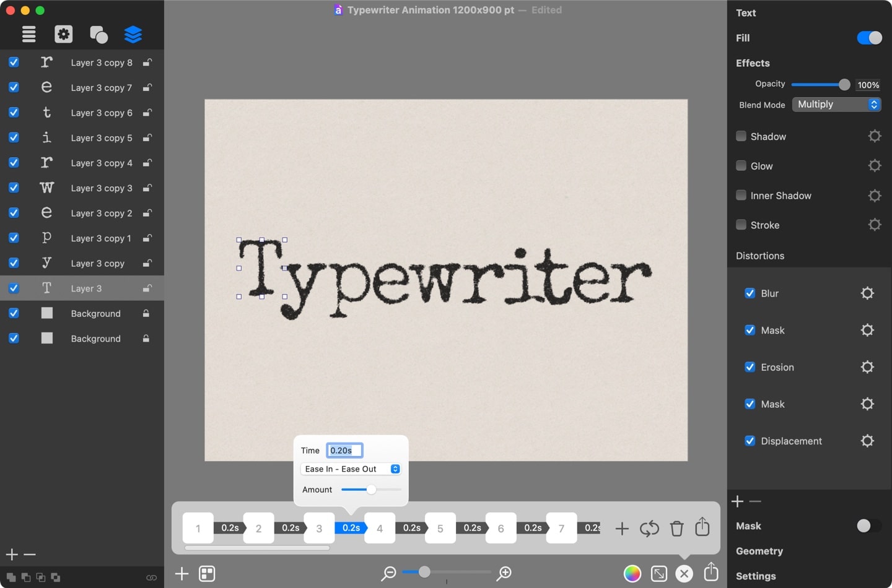Open Displacement distortion settings gear
The height and width of the screenshot is (588, 892).
[867, 441]
